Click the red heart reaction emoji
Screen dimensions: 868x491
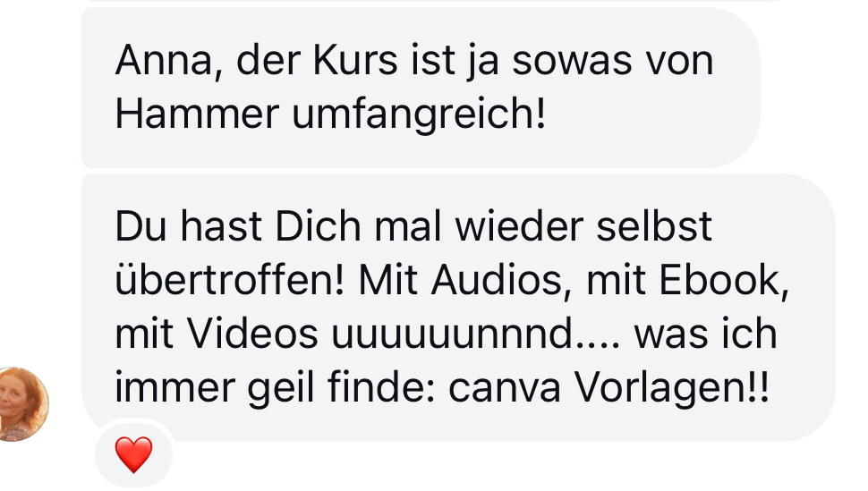(133, 454)
